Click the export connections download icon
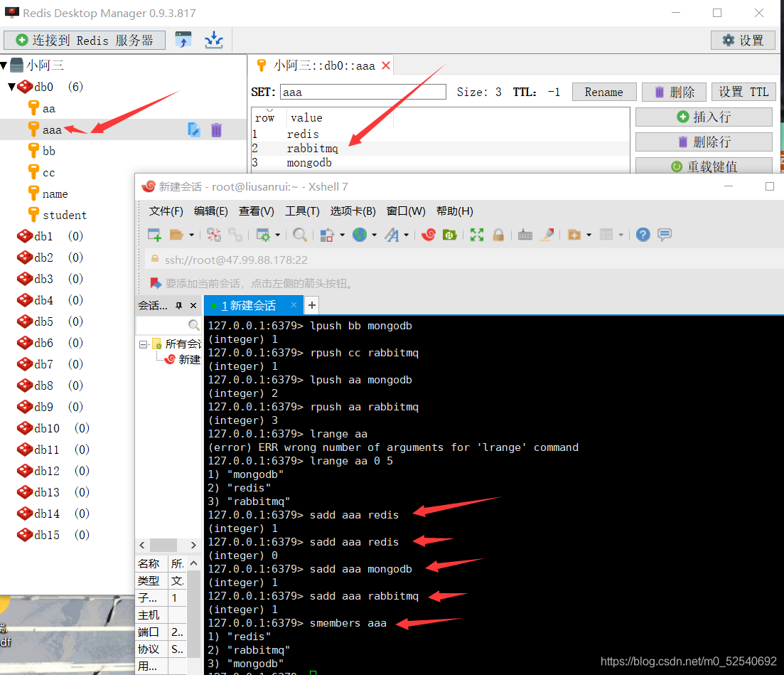 [213, 40]
